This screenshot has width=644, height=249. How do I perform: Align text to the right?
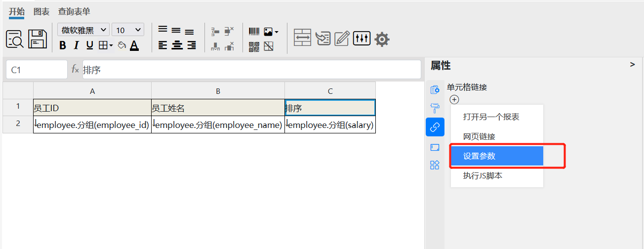pyautogui.click(x=192, y=45)
